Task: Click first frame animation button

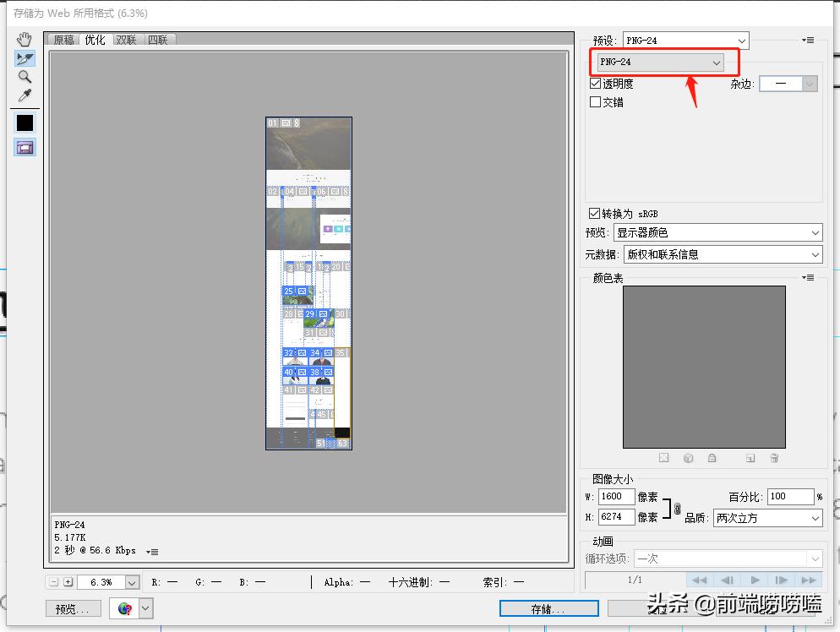Action: [x=700, y=580]
